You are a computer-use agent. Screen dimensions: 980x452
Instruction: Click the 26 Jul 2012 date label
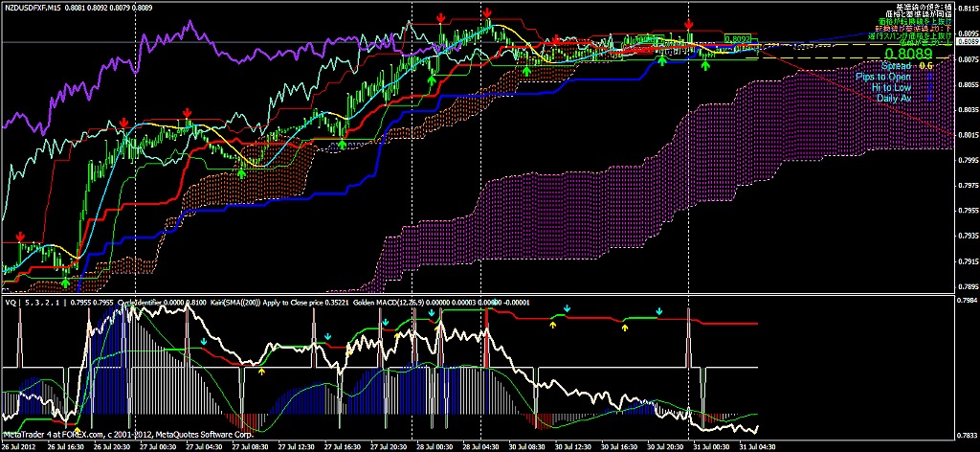pyautogui.click(x=18, y=447)
